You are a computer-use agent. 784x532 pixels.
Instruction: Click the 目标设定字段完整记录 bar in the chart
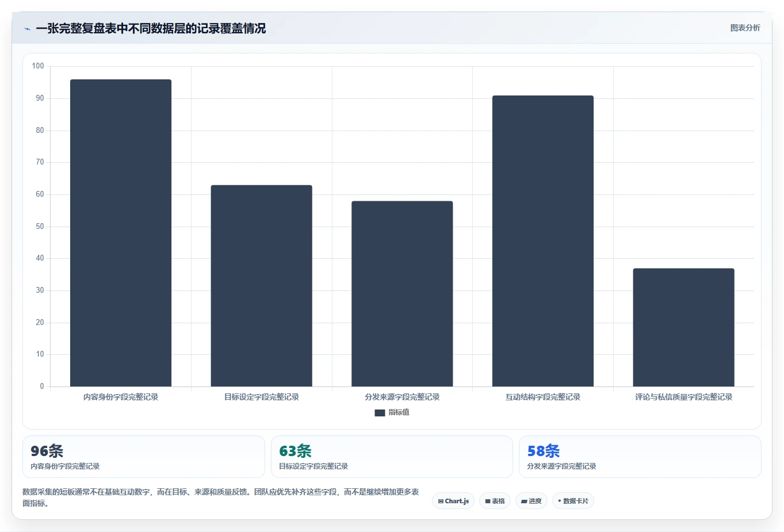tap(262, 286)
